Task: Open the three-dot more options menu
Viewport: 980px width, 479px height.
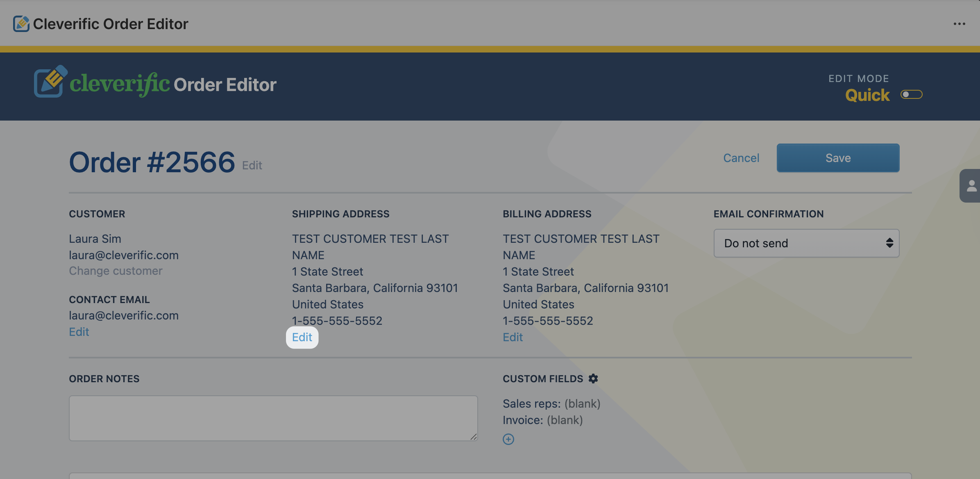Action: 959,24
